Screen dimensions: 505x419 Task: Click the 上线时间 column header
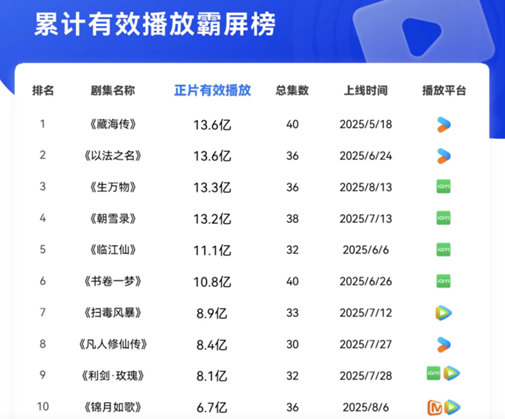(x=366, y=90)
